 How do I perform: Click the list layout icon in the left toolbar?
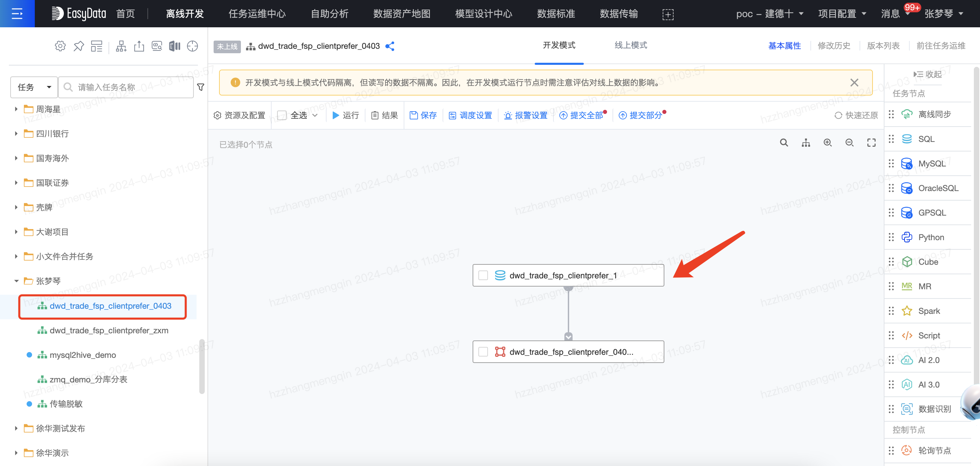tap(97, 46)
